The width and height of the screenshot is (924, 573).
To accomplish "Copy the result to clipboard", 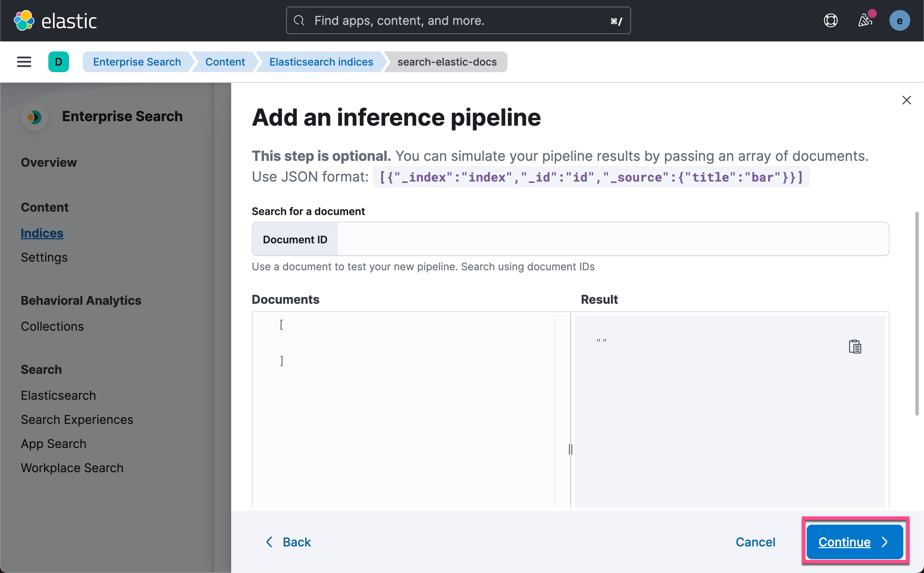I will pos(855,346).
